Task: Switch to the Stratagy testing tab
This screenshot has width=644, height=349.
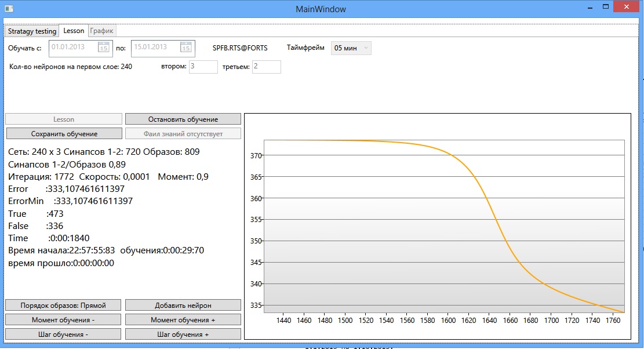Action: (x=32, y=31)
